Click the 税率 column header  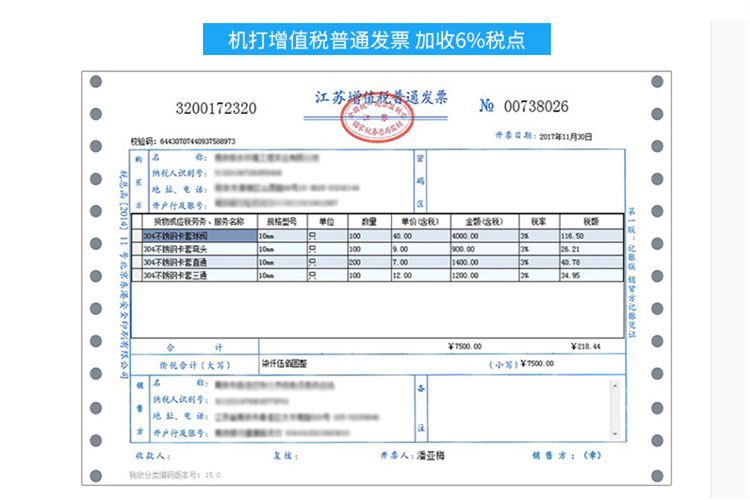(x=539, y=222)
